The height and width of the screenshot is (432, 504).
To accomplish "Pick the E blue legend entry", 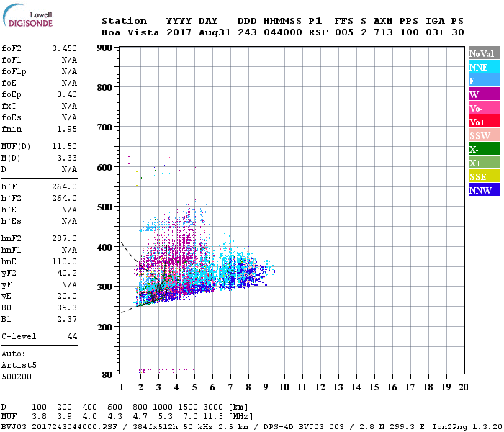I will [x=483, y=81].
